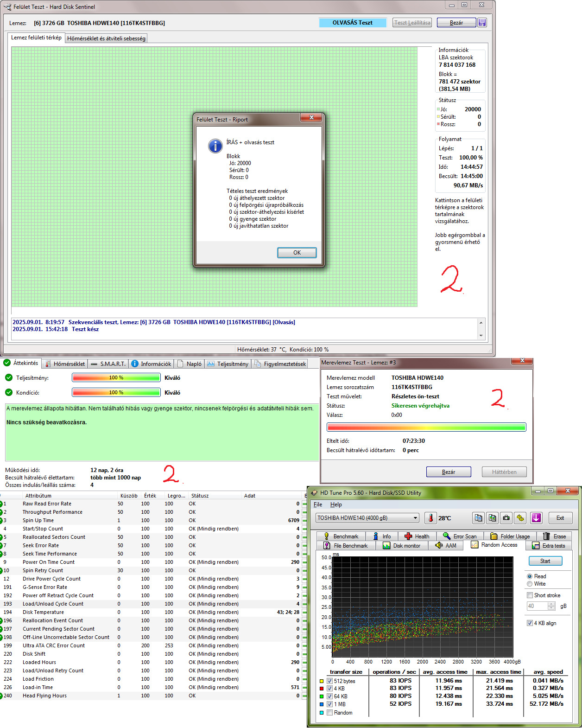Click the self-test progress bar
This screenshot has width=582, height=728.
coord(426,427)
